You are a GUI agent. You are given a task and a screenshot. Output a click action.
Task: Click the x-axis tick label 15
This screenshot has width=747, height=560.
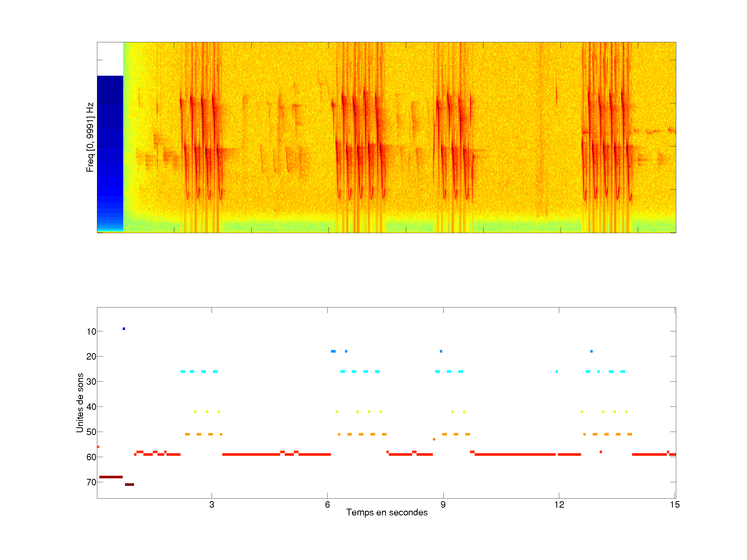(x=674, y=505)
